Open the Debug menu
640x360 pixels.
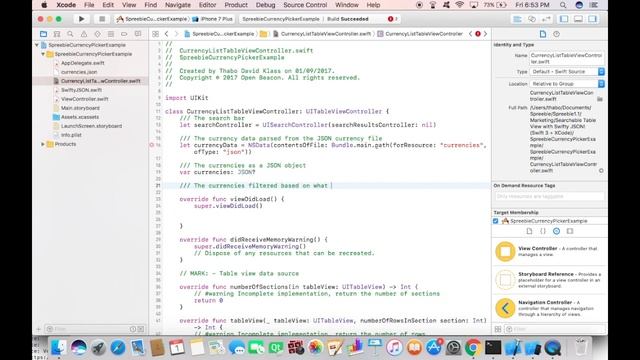(265, 5)
